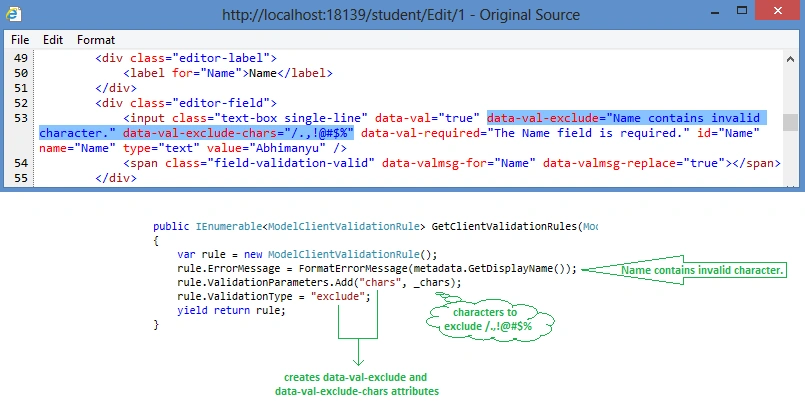Image resolution: width=805 pixels, height=401 pixels.
Task: Click the highlighted data-val-exclude attribute
Action: [x=627, y=118]
